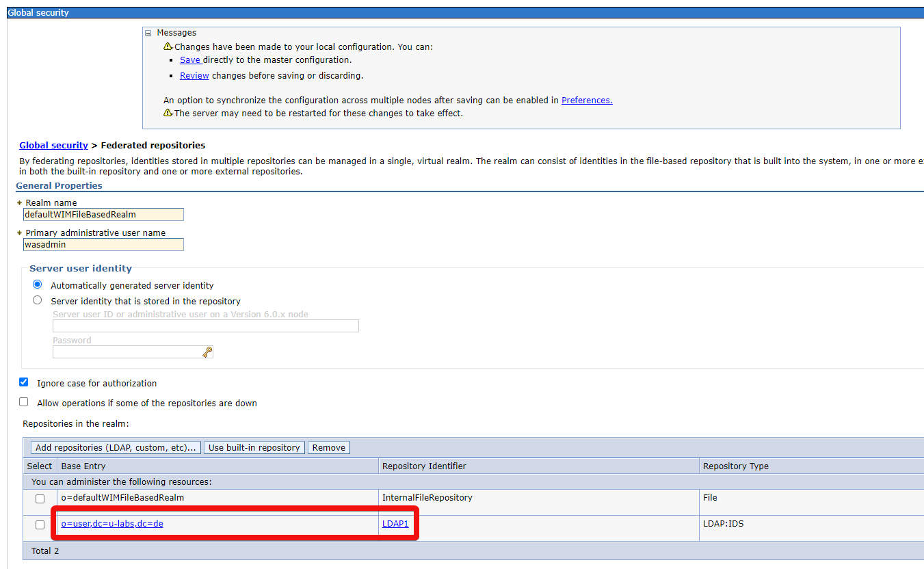This screenshot has height=569, width=924.
Task: Click the Primary administrative user name field
Action: [x=103, y=245]
